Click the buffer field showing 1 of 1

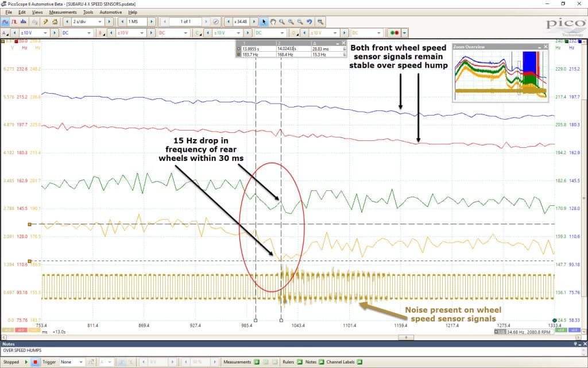185,22
